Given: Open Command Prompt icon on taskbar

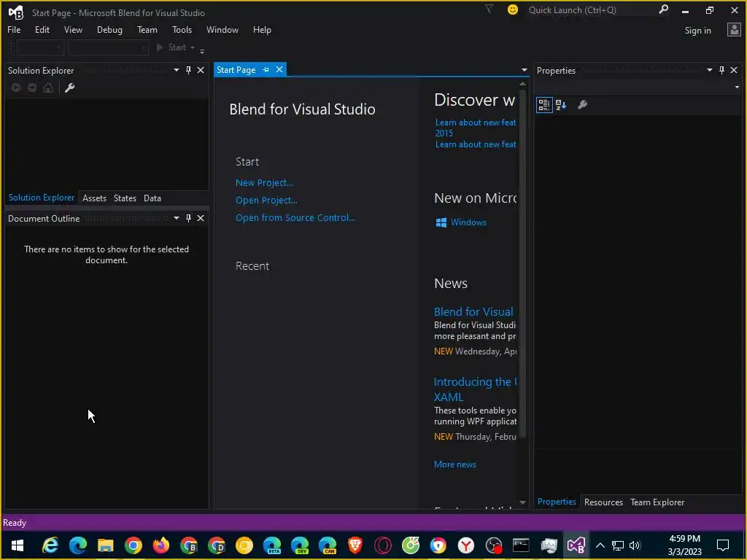Looking at the screenshot, I should (x=521, y=545).
